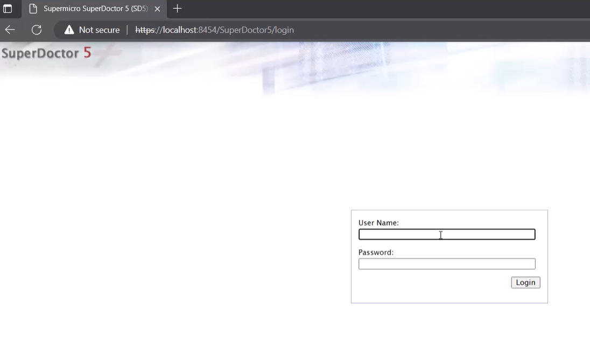Screen dimensions: 590x364
Task: Click the SuperDoctor5/login path in the URL
Action: 256,30
